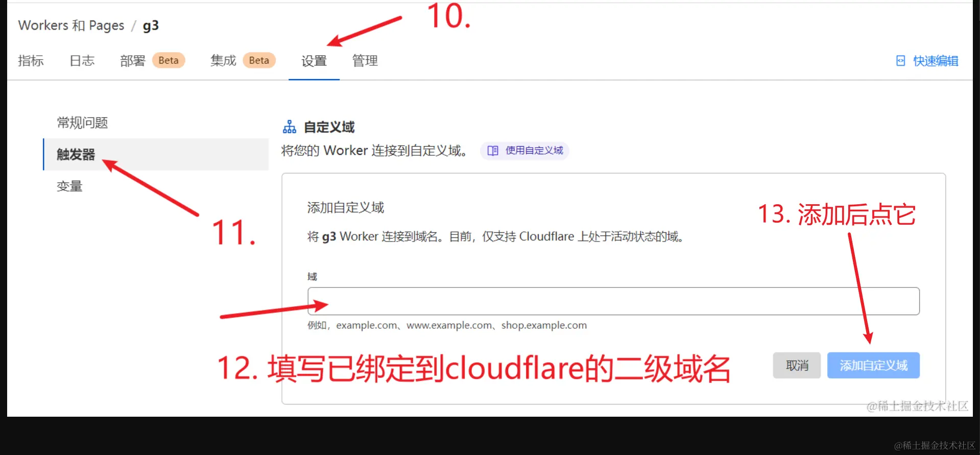This screenshot has height=455, width=980.
Task: Click the Beta badge next to 部署
Action: click(169, 60)
